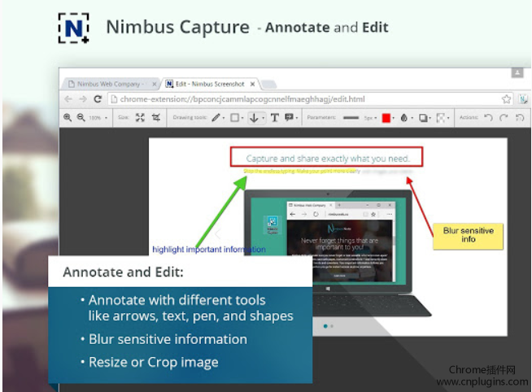Viewport: 532px width, 392px height.
Task: Expand the arrow tool options arrow
Action: point(263,118)
